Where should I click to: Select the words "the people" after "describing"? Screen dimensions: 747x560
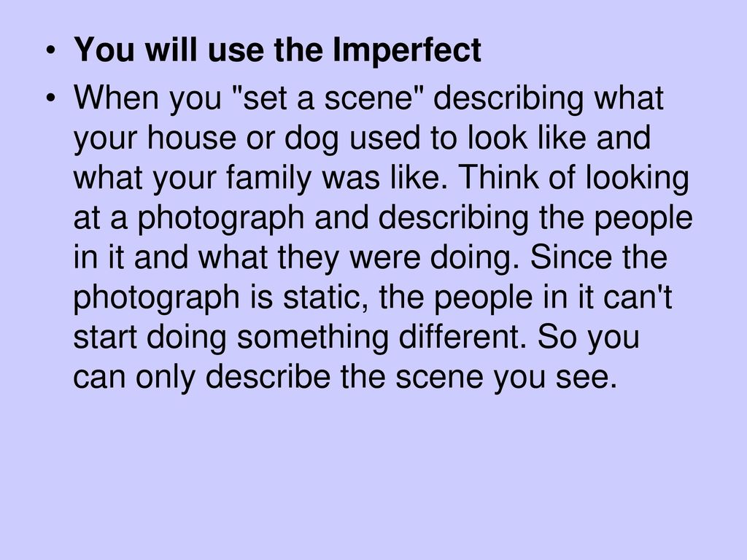616,218
